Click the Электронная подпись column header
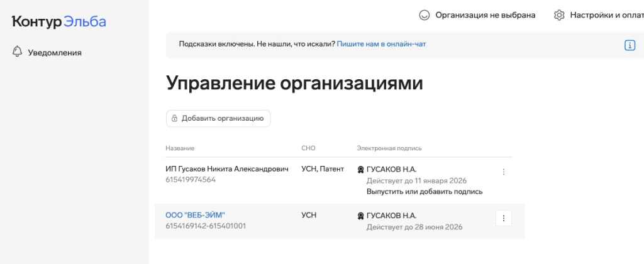Screen dimensions: 644x264 point(389,148)
